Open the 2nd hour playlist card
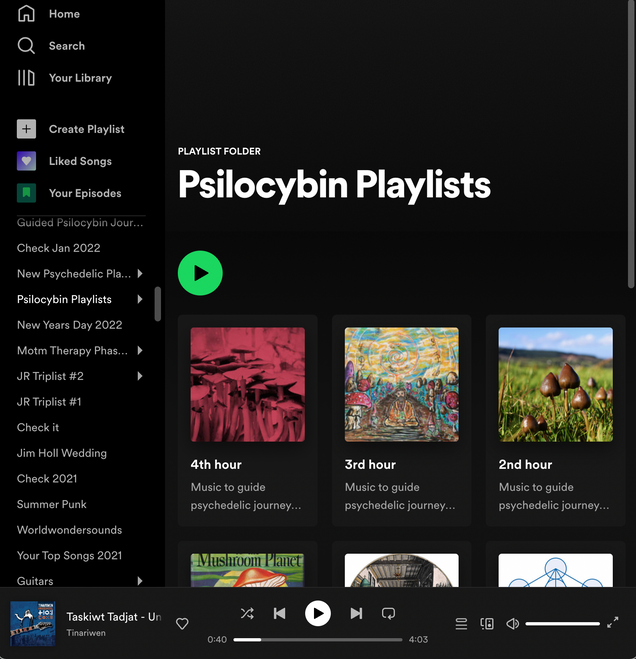Viewport: 636px width, 659px height. click(556, 420)
